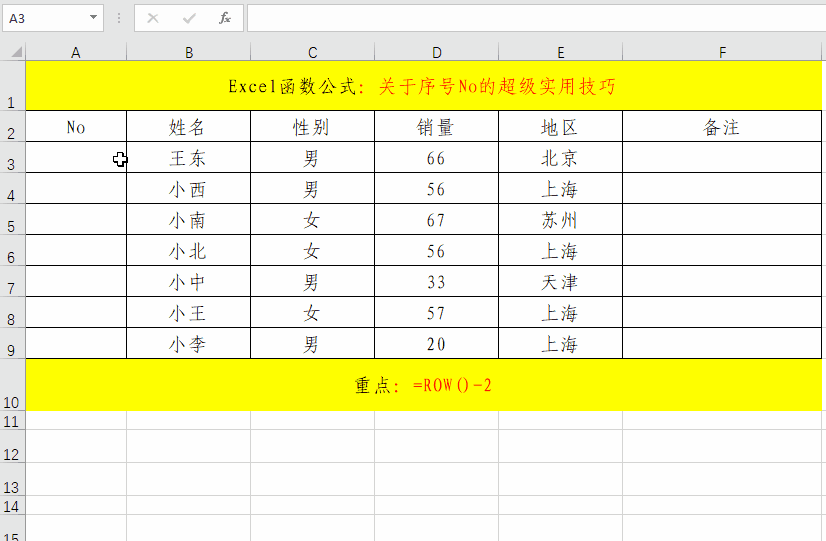826x541 pixels.
Task: Click the 性别 header cell
Action: click(312, 126)
